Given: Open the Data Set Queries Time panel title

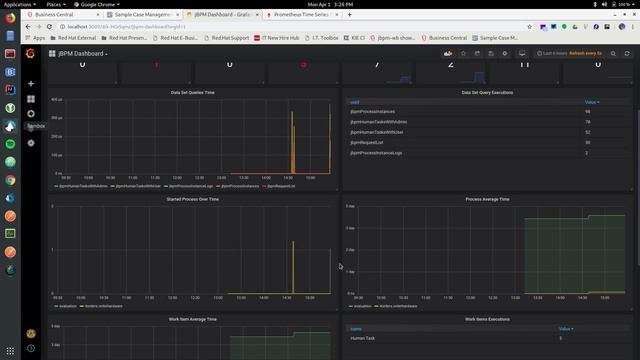Looking at the screenshot, I should click(193, 93).
